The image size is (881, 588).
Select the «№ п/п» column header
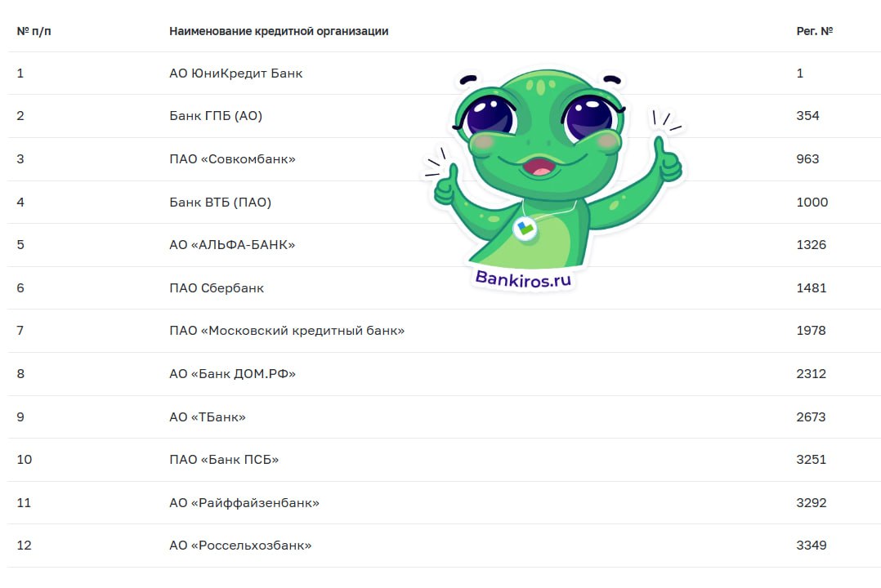tap(34, 32)
